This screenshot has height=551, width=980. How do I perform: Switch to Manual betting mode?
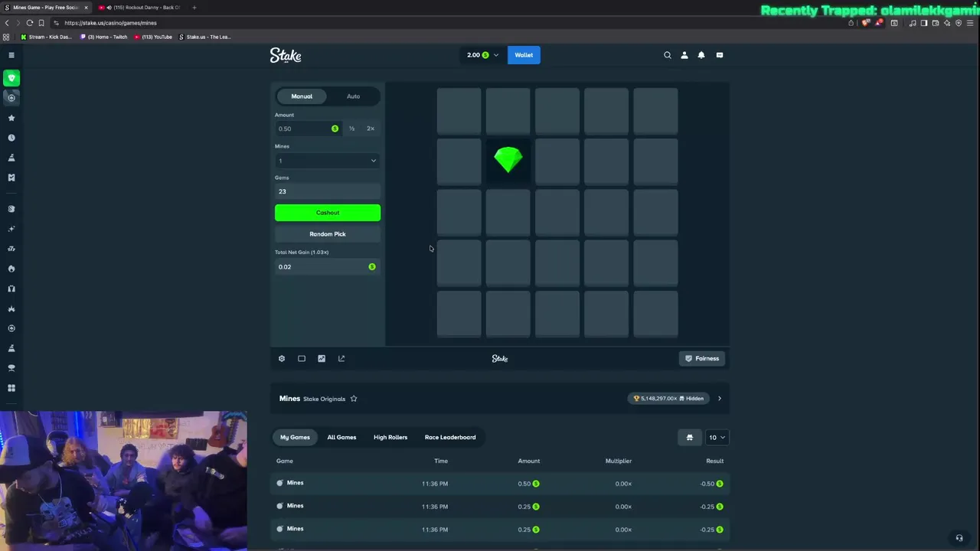pyautogui.click(x=302, y=96)
